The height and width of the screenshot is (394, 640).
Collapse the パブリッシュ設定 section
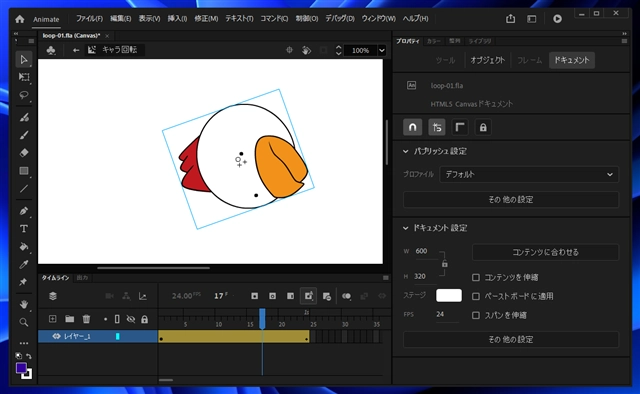point(405,151)
